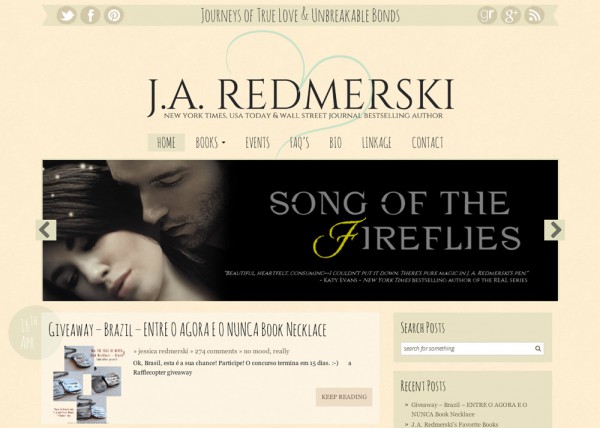Expand the Books dropdown menu
The width and height of the screenshot is (600, 428).
(x=210, y=143)
